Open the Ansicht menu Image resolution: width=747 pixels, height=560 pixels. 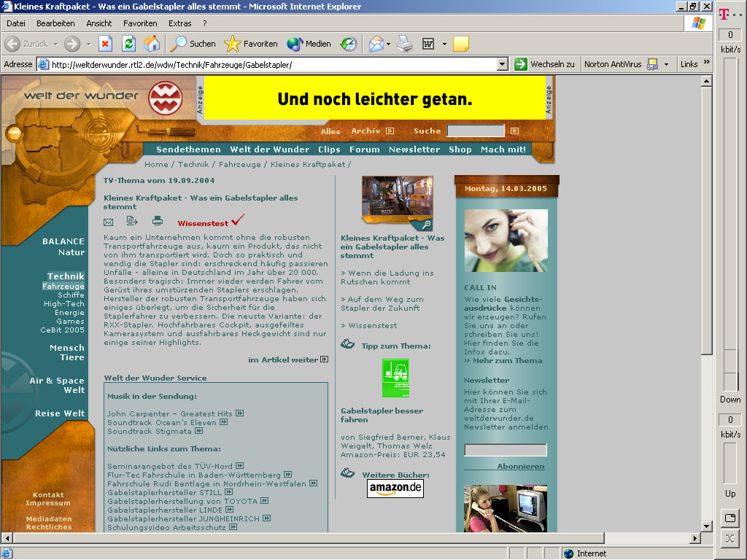click(x=99, y=23)
